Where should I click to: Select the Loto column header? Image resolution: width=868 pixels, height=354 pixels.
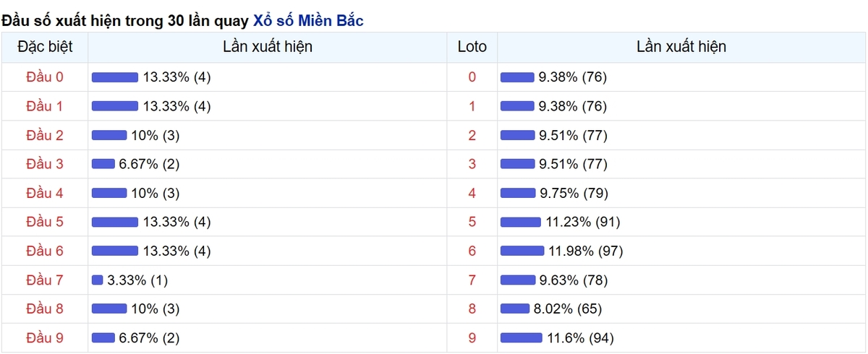tap(472, 47)
